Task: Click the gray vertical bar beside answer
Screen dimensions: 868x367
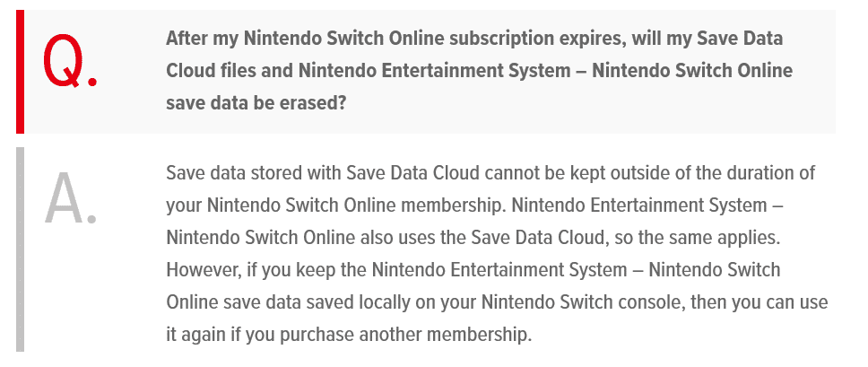Action: (22, 249)
